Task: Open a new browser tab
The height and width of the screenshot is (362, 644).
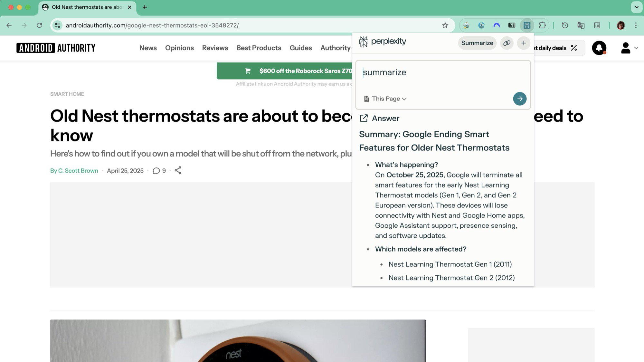Action: point(145,7)
